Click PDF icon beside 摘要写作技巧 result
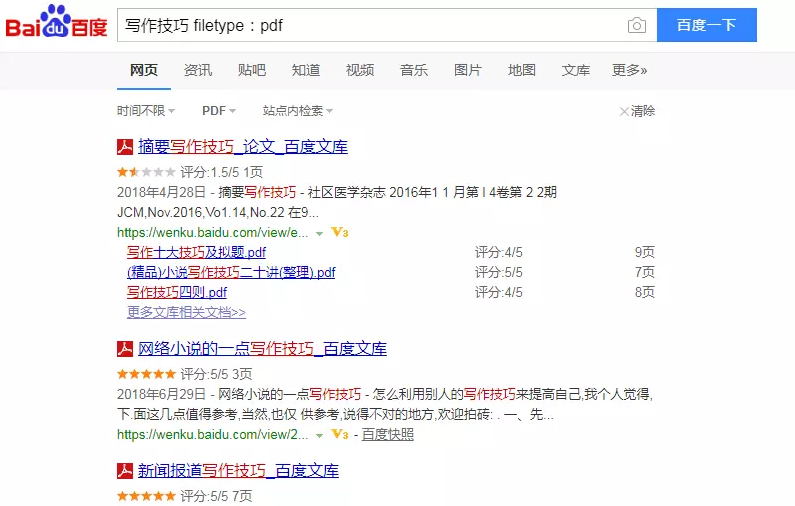This screenshot has height=506, width=795. tap(125, 147)
